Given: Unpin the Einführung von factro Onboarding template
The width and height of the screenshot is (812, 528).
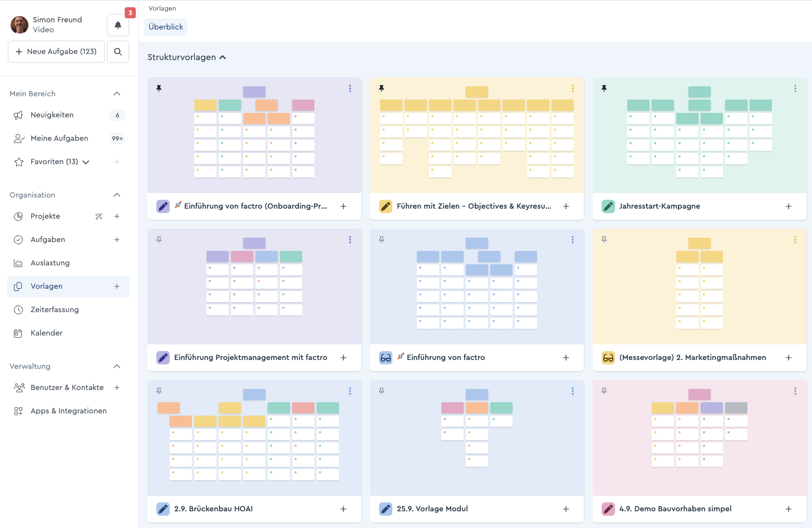Looking at the screenshot, I should 159,88.
